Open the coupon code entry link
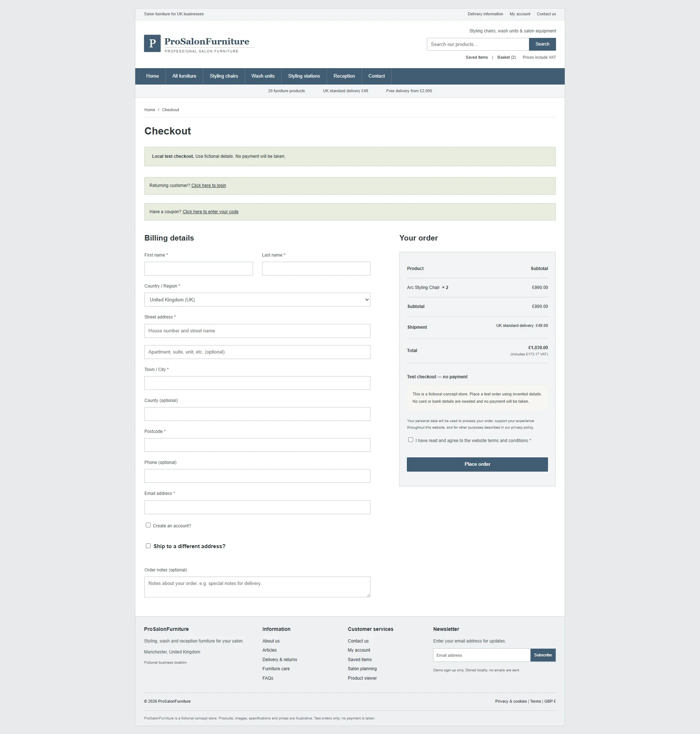Screen dimensions: 700x734 pyautogui.click(x=210, y=211)
